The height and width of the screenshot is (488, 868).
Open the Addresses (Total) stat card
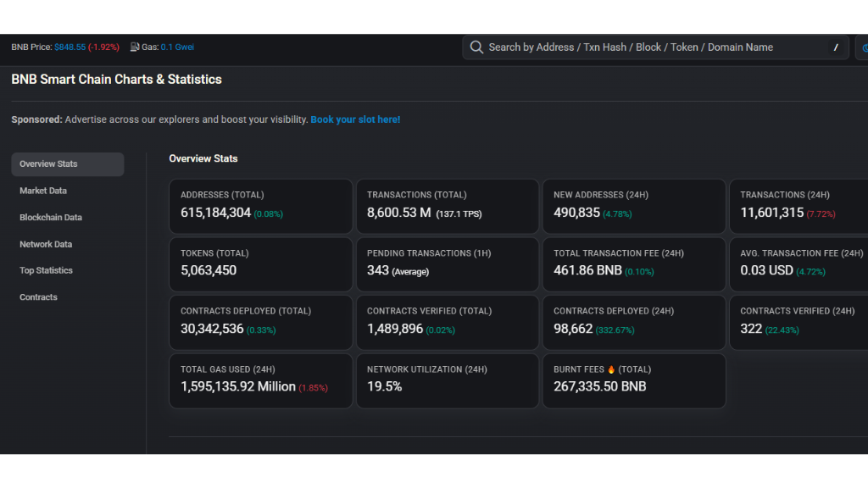click(x=261, y=207)
